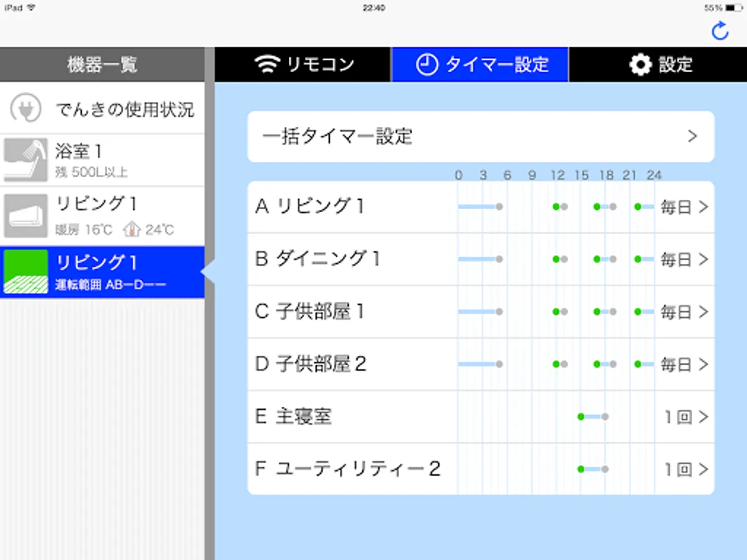
Task: Click the bathtub shower icon
Action: tap(26, 161)
